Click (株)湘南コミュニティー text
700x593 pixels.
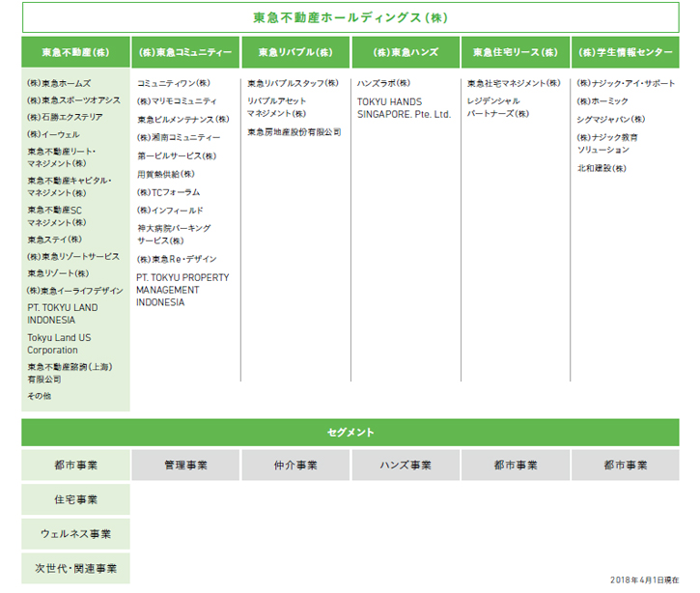(178, 137)
